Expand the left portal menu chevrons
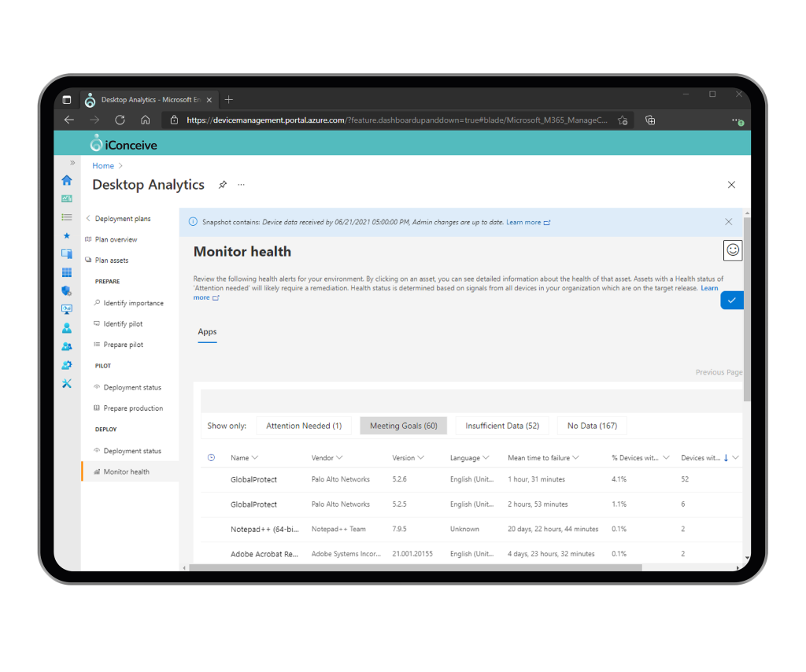 click(x=72, y=163)
